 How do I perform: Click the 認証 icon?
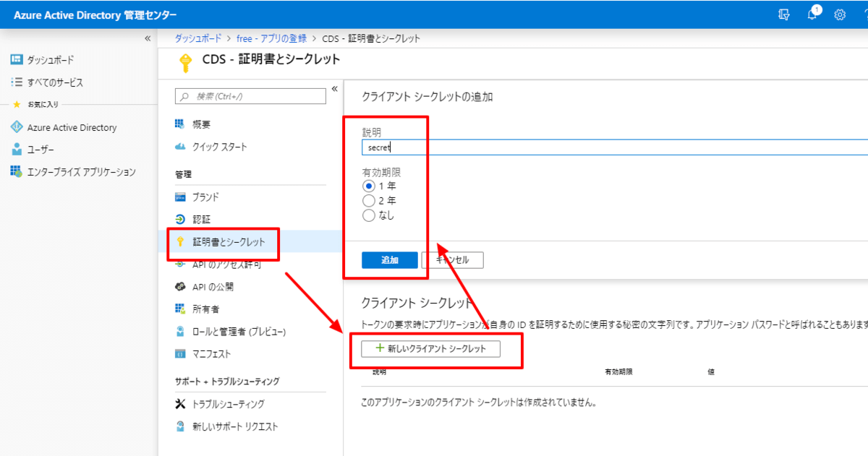(180, 219)
